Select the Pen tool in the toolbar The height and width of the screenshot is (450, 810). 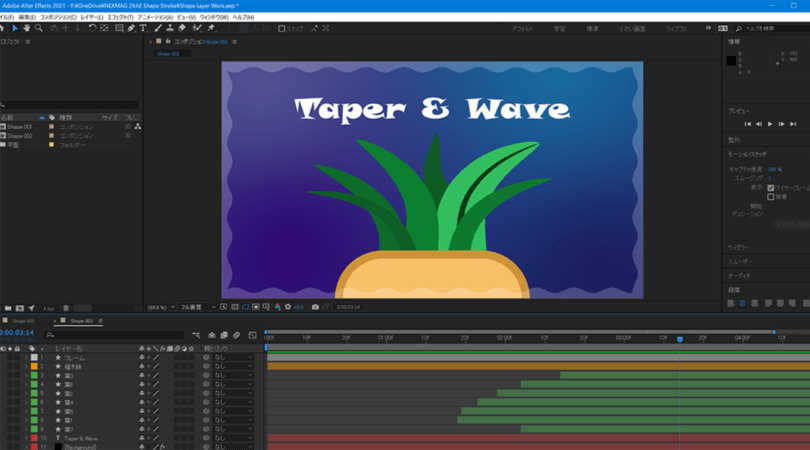(131, 28)
